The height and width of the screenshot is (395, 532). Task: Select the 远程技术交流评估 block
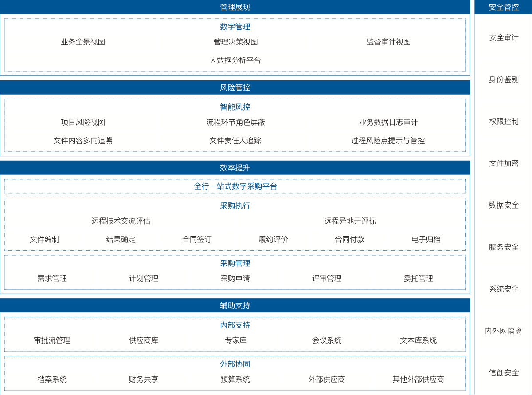tap(121, 221)
